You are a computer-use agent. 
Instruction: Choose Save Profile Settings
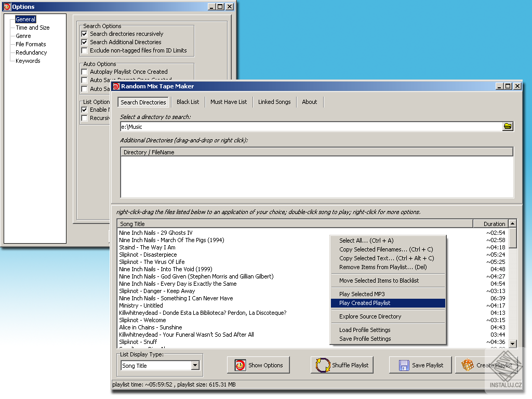click(x=388, y=339)
